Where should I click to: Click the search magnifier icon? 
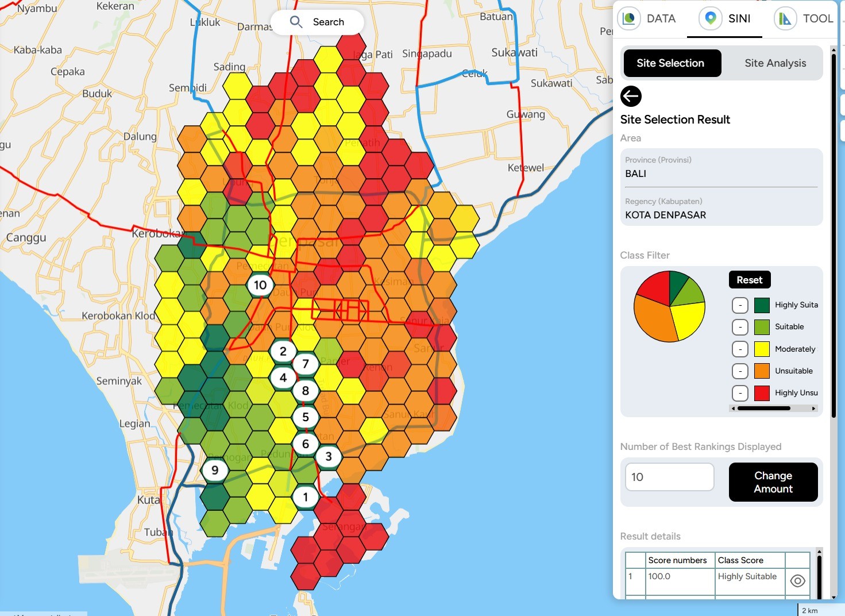(x=296, y=22)
